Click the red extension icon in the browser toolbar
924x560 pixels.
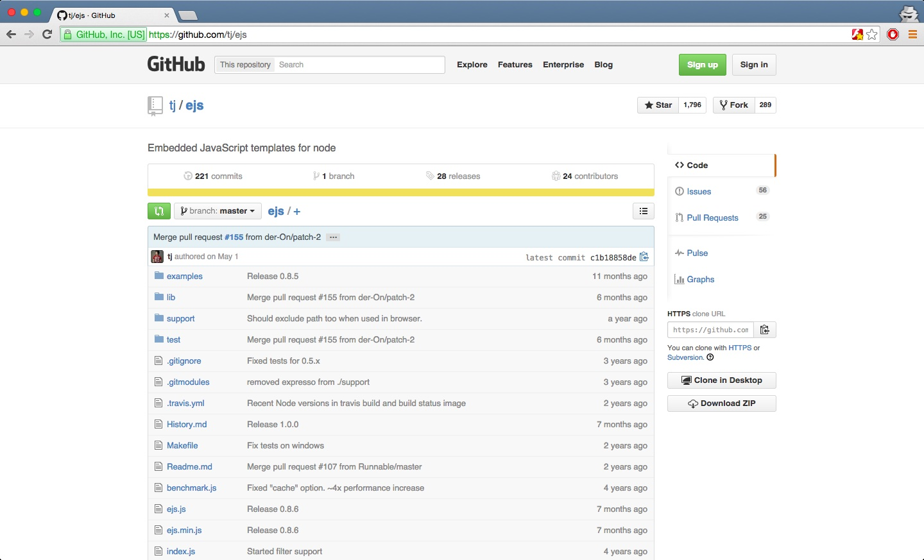(x=893, y=35)
